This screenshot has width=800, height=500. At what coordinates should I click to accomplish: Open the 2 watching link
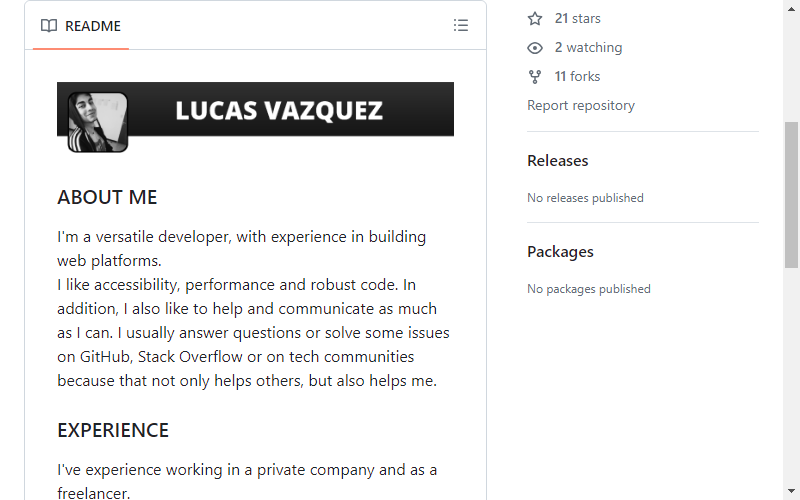tap(588, 47)
